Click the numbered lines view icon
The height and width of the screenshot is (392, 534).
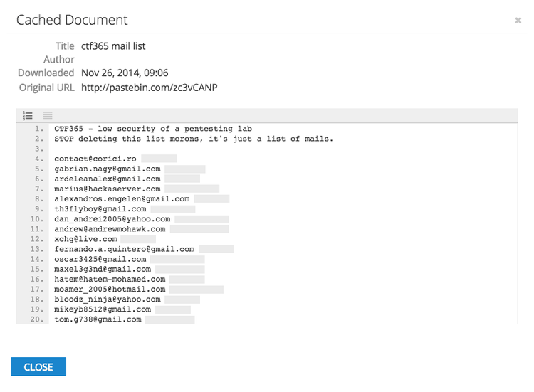pyautogui.click(x=28, y=115)
